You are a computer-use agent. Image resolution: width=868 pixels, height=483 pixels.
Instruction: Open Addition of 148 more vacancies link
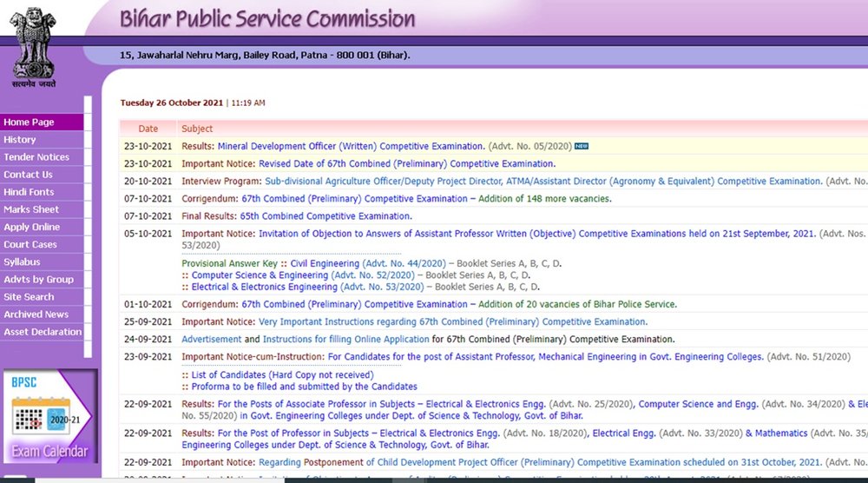(x=545, y=199)
